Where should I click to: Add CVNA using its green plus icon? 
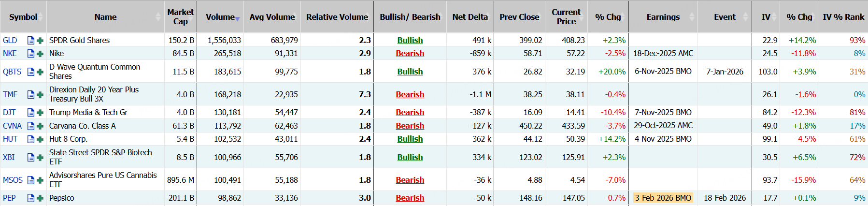40,126
